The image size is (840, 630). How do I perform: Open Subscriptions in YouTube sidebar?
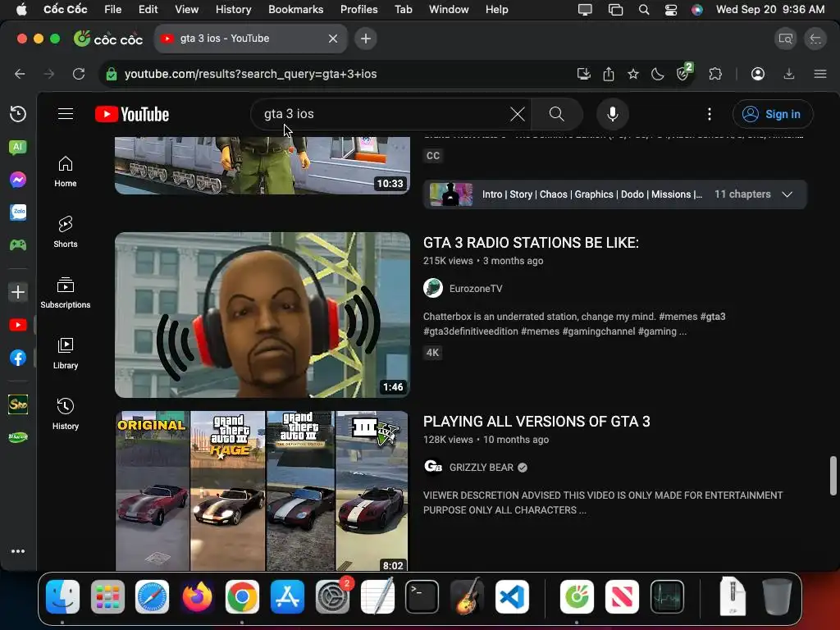tap(66, 293)
